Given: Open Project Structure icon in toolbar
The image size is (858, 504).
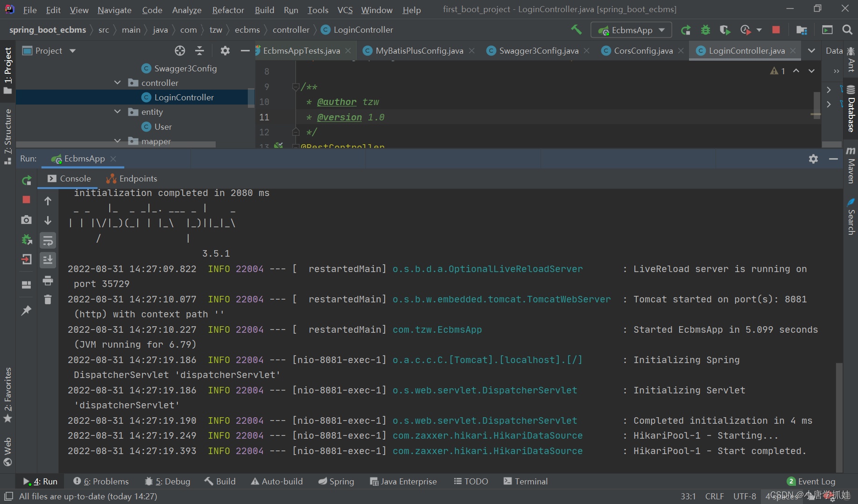Looking at the screenshot, I should [802, 30].
